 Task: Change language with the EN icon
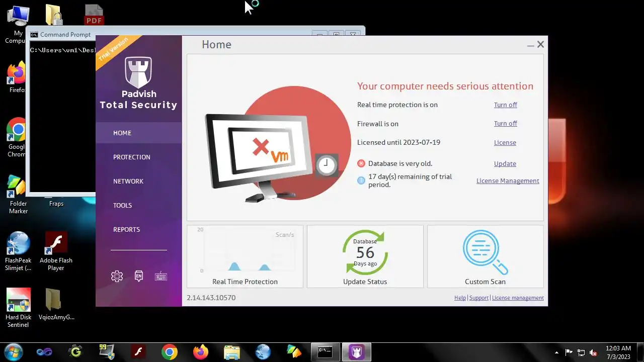point(139,276)
